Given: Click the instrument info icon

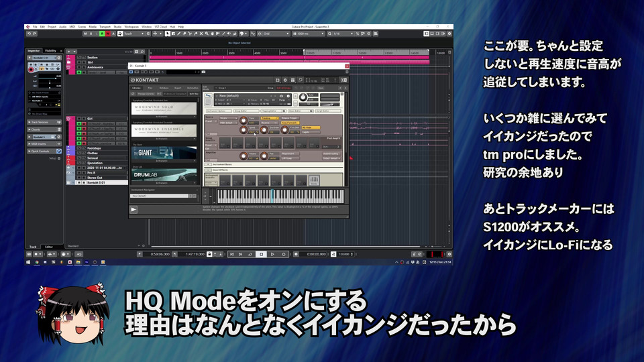Looking at the screenshot, I should click(x=288, y=96).
